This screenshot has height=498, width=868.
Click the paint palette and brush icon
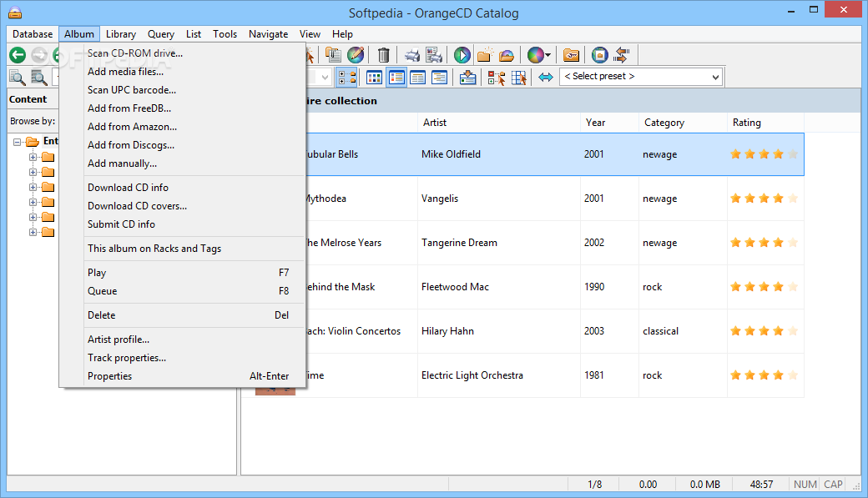pyautogui.click(x=356, y=55)
